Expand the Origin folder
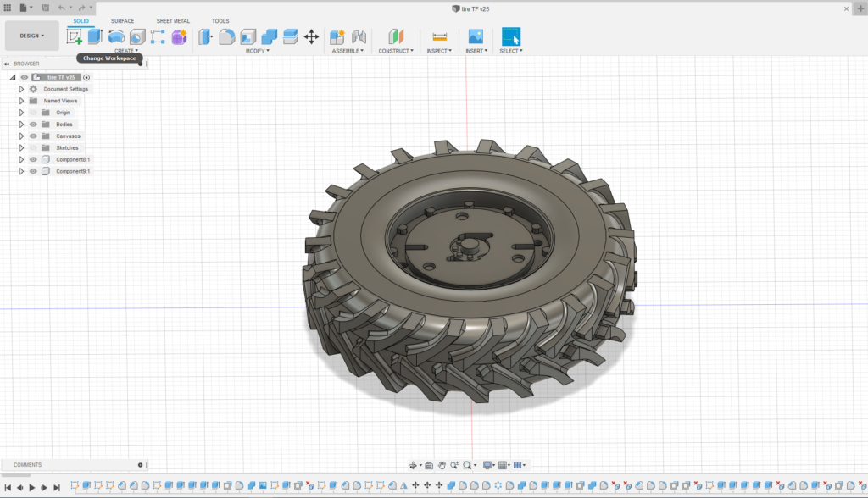The image size is (868, 498). pos(21,113)
